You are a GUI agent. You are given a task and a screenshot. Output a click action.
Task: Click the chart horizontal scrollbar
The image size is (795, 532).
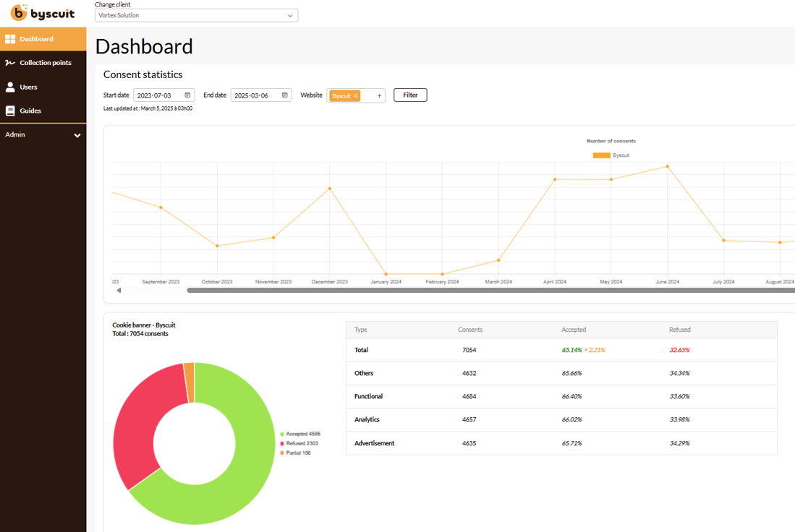coord(490,291)
